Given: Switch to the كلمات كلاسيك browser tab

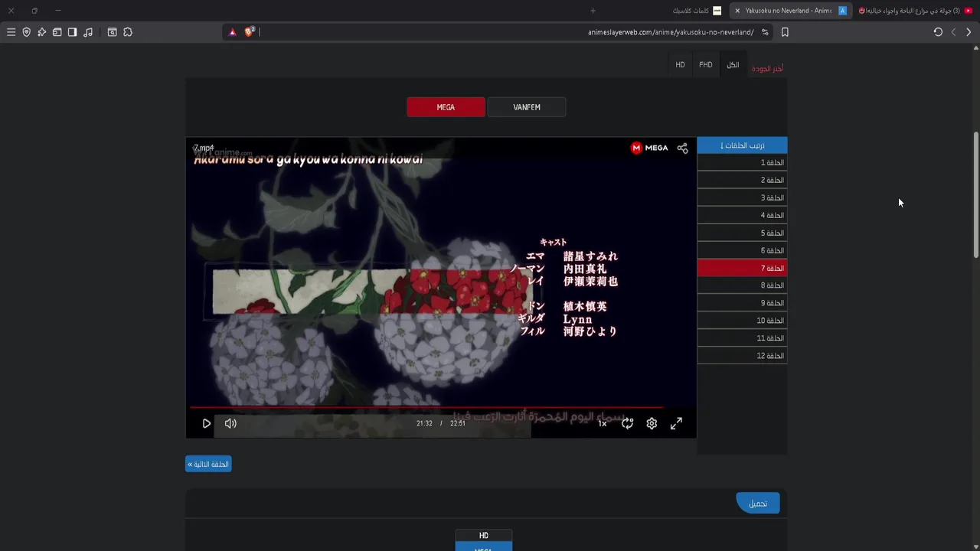Looking at the screenshot, I should (x=696, y=11).
